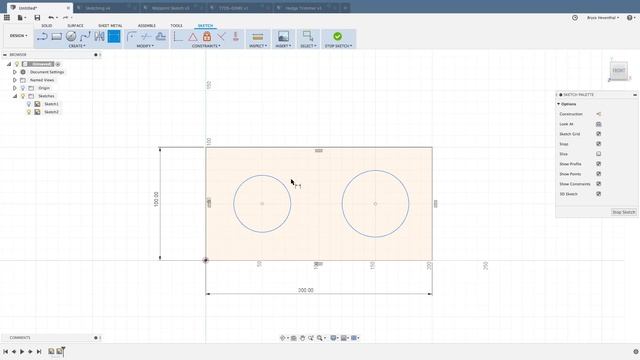The width and height of the screenshot is (640, 360).
Task: Select the Trim tool
Action: click(x=146, y=37)
